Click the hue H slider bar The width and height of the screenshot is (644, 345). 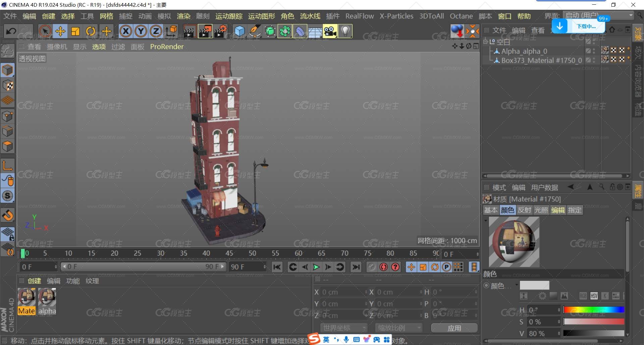(594, 310)
